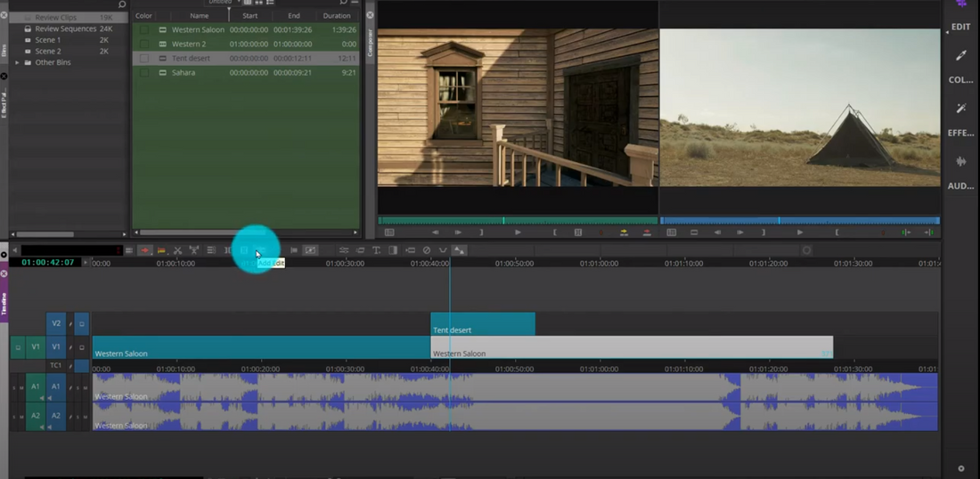Click the green source monitor position bar

pyautogui.click(x=518, y=221)
